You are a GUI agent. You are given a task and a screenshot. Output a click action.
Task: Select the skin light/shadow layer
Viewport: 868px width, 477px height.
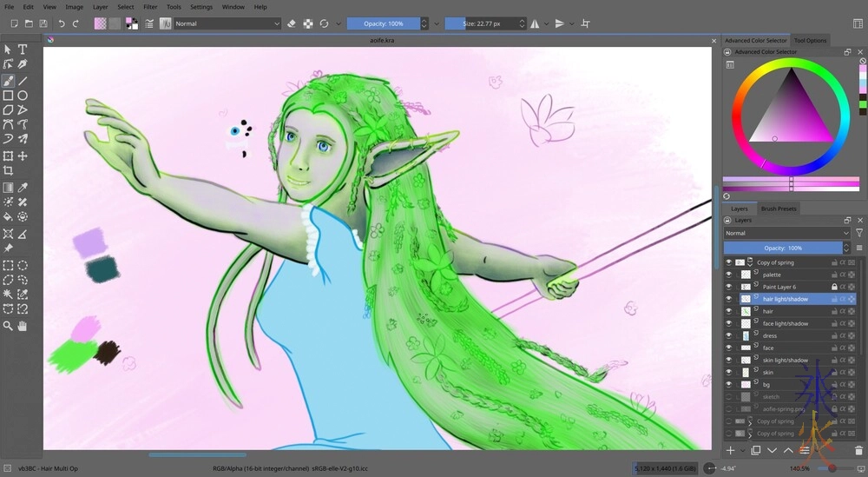point(786,360)
